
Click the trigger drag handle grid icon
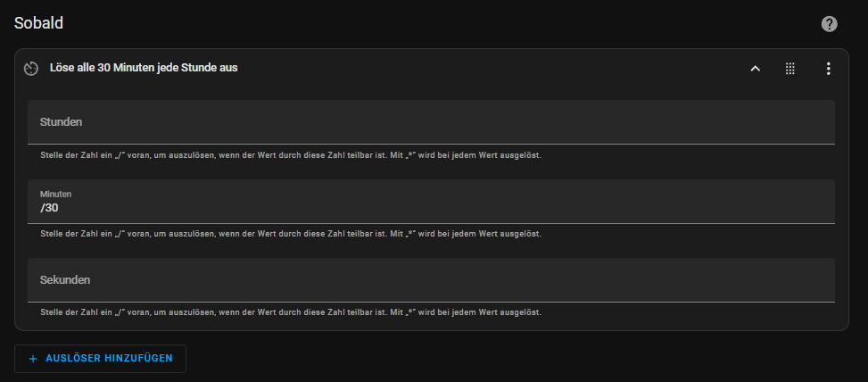(790, 69)
